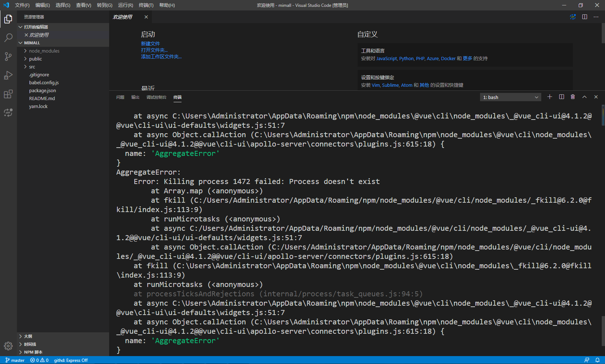The width and height of the screenshot is (605, 364).
Task: Open the Extensions view
Action: click(x=8, y=94)
